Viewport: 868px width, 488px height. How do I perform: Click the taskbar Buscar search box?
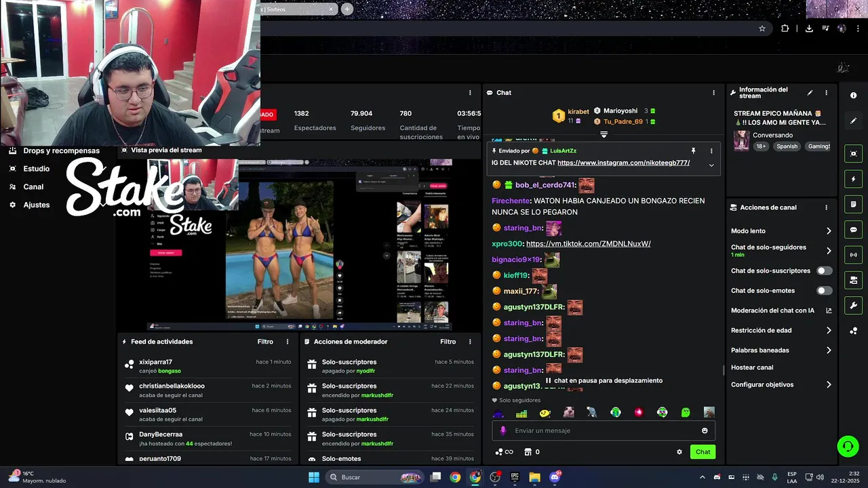click(x=373, y=477)
